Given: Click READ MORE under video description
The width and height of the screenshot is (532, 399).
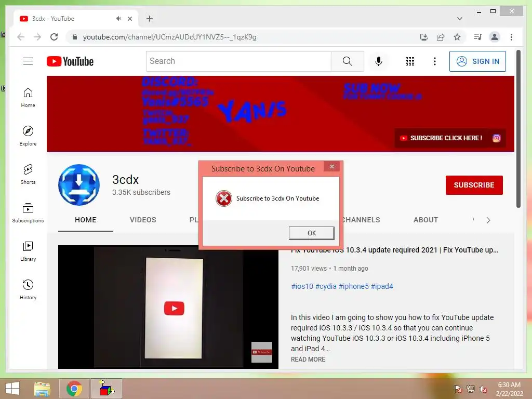Looking at the screenshot, I should 308,360.
